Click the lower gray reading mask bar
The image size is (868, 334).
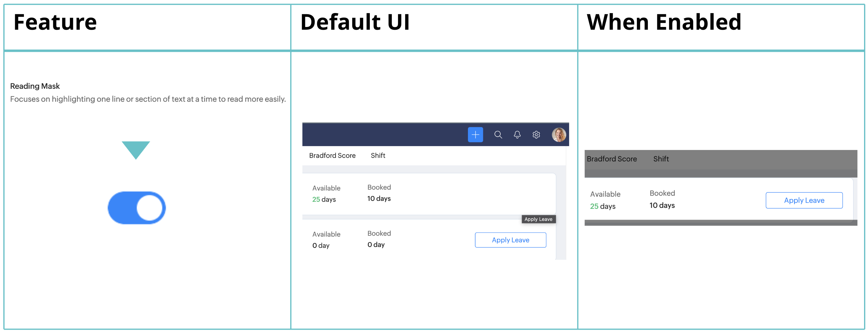[721, 223]
